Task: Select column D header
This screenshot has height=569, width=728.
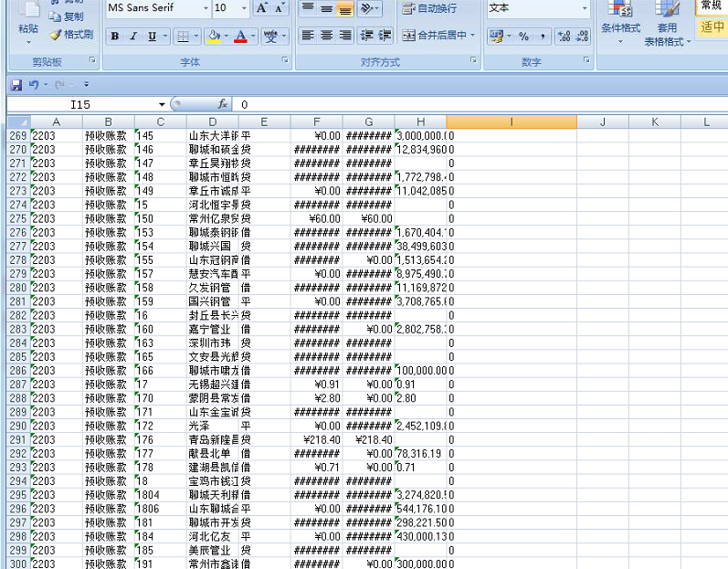Action: [213, 122]
